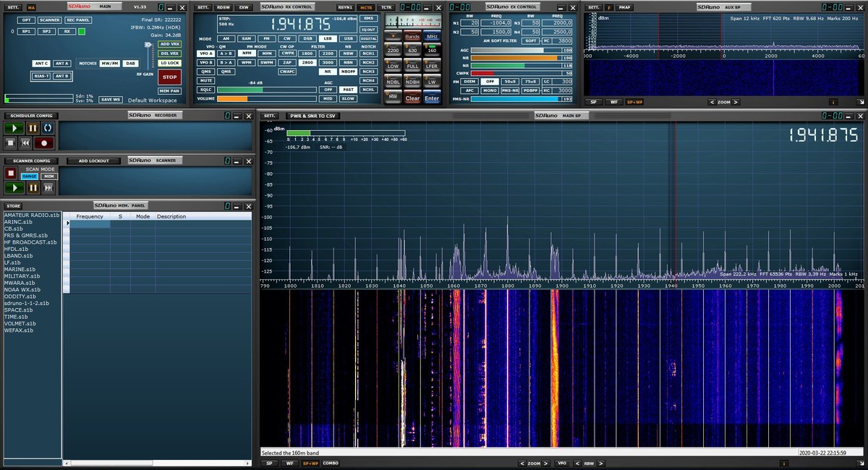
Task: Select ANT C antenna input
Action: [41, 64]
